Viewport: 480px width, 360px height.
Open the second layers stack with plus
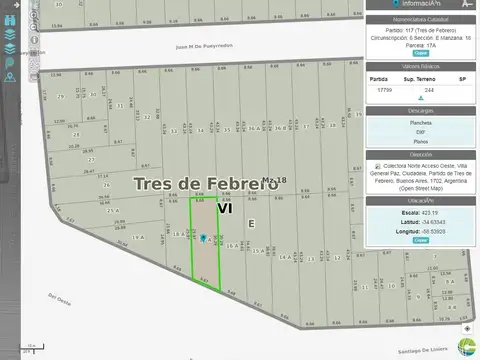[10, 49]
